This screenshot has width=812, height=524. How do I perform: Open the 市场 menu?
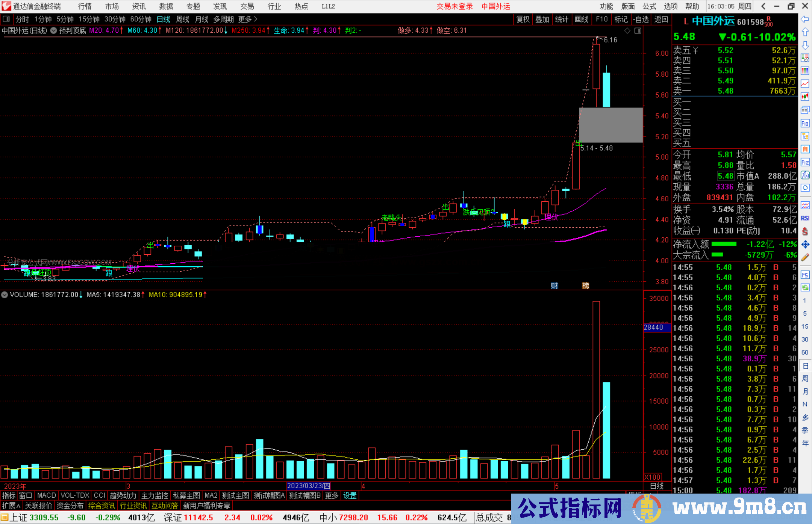[112, 6]
